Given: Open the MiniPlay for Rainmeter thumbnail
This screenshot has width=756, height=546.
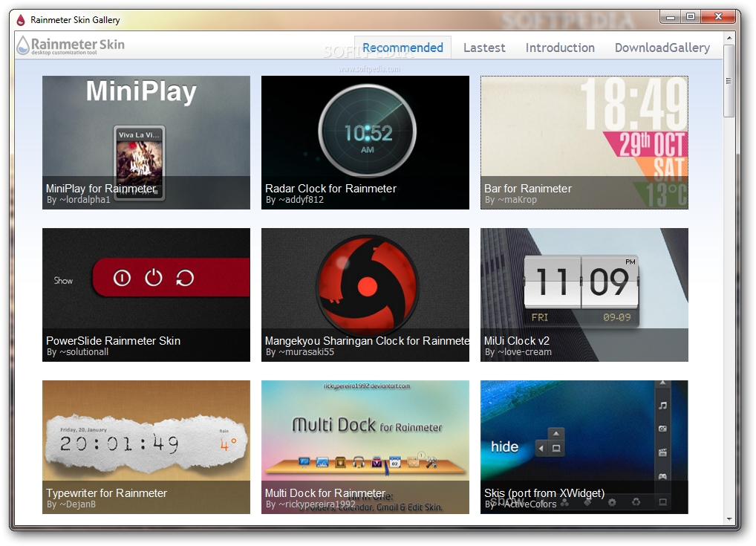Looking at the screenshot, I should (146, 143).
